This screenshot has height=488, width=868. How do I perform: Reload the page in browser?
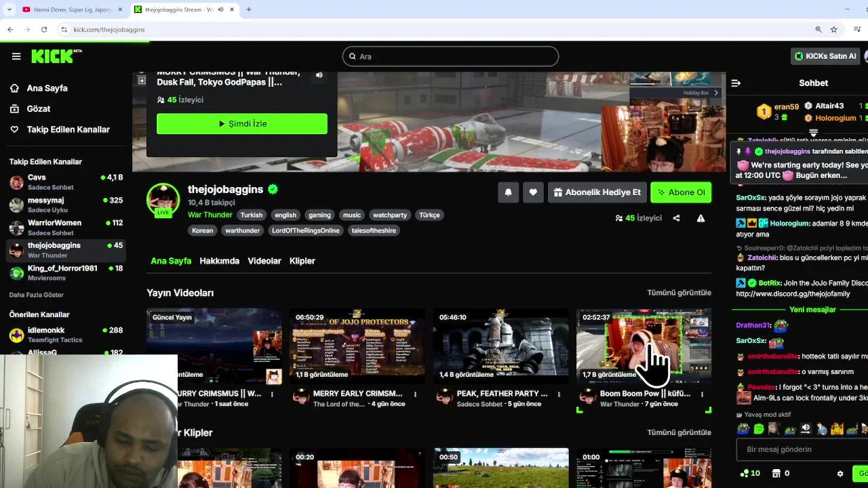click(x=44, y=29)
